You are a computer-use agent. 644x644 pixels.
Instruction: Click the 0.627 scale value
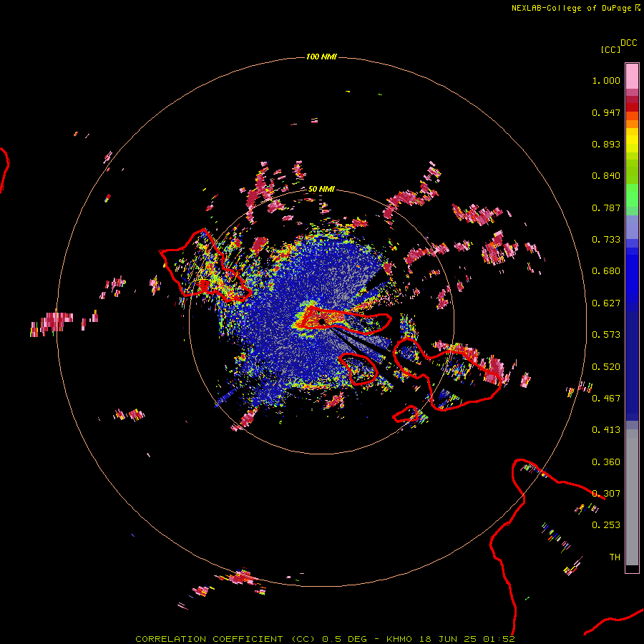pos(606,303)
